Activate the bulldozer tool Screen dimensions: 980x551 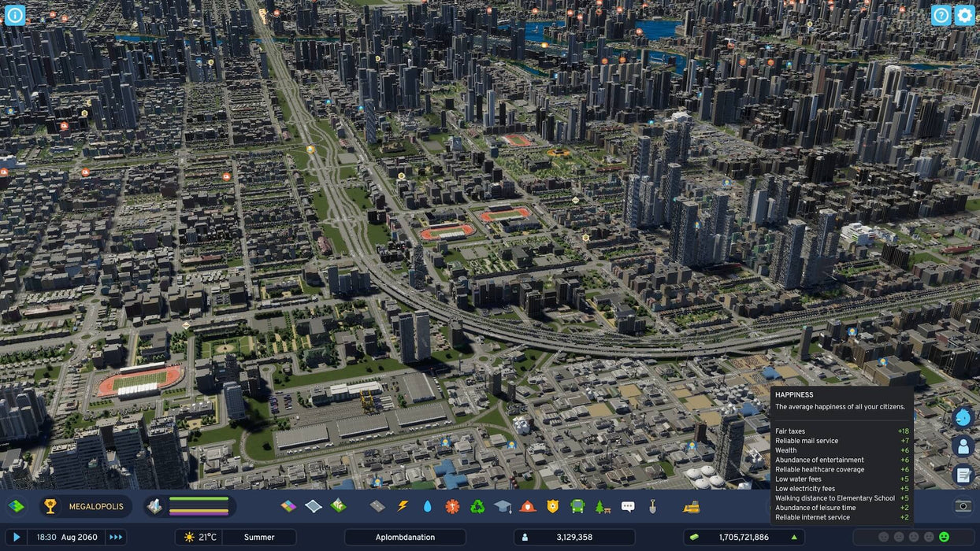[x=692, y=506]
